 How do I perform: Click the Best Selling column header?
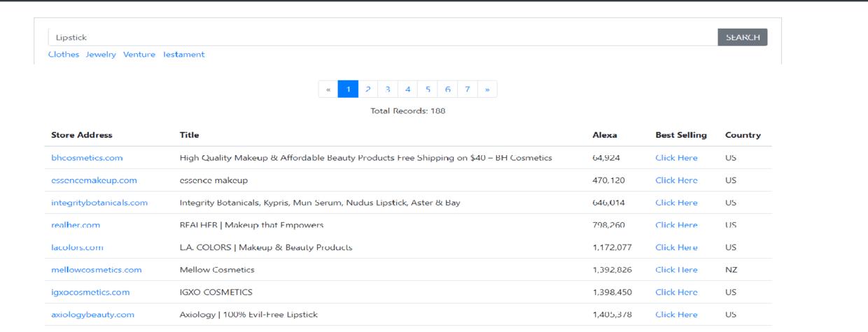click(681, 135)
